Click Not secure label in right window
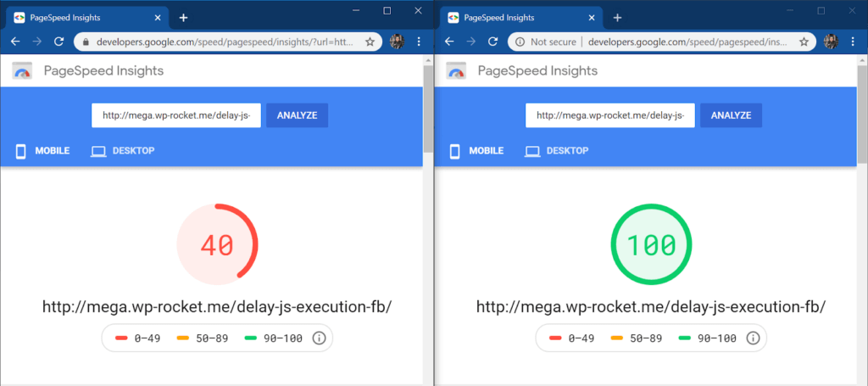The width and height of the screenshot is (868, 386). tap(553, 42)
